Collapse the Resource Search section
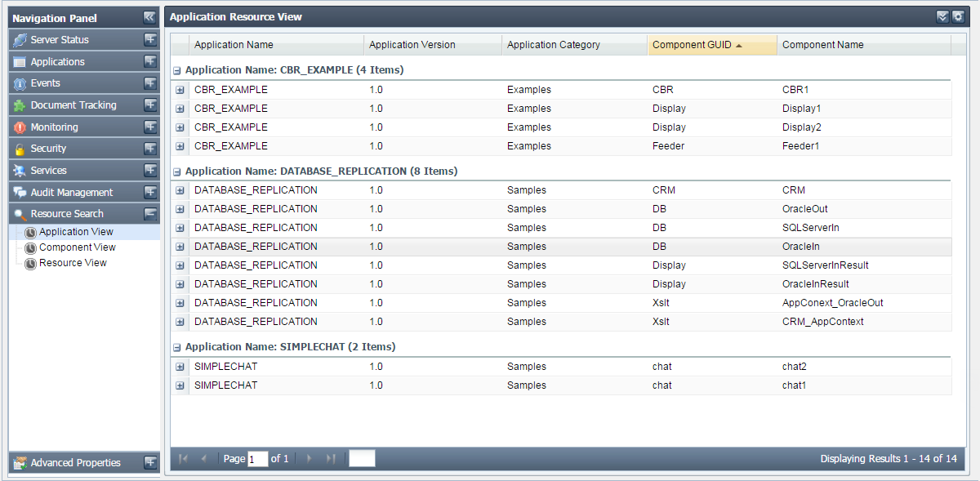 (150, 214)
